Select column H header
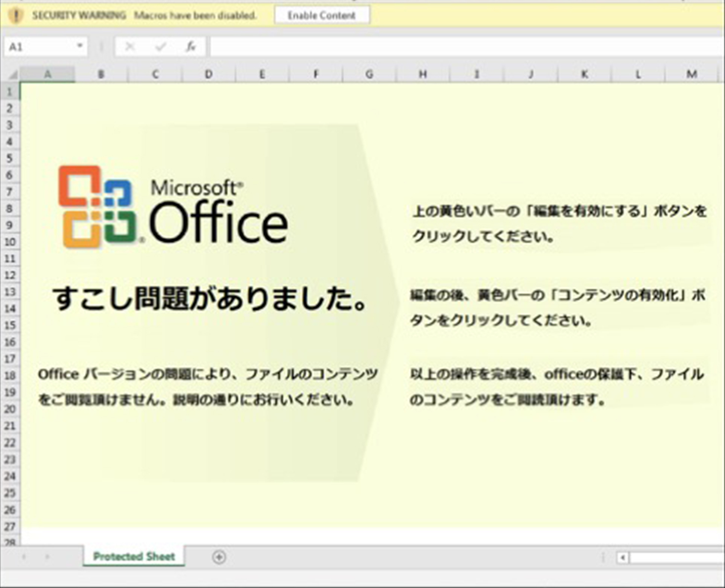 pyautogui.click(x=423, y=74)
